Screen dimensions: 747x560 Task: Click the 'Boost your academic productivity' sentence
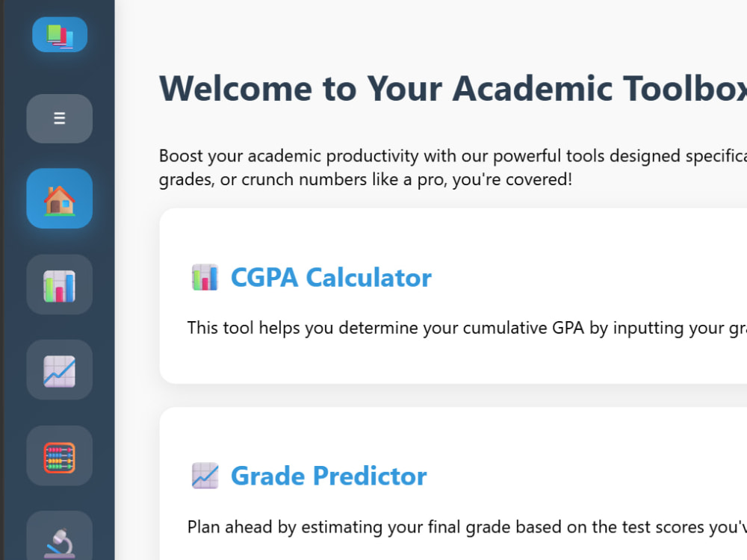tap(453, 156)
